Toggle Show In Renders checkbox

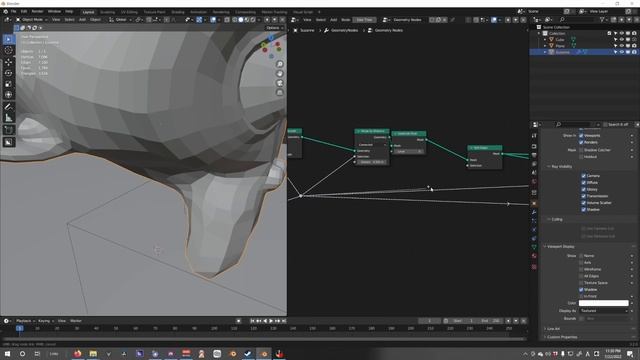click(x=581, y=142)
